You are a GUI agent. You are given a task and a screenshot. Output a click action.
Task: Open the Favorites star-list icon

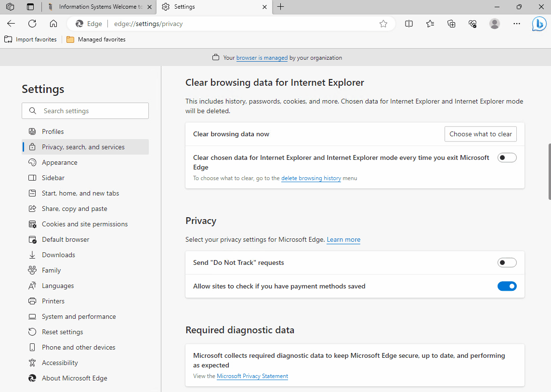[x=430, y=24]
